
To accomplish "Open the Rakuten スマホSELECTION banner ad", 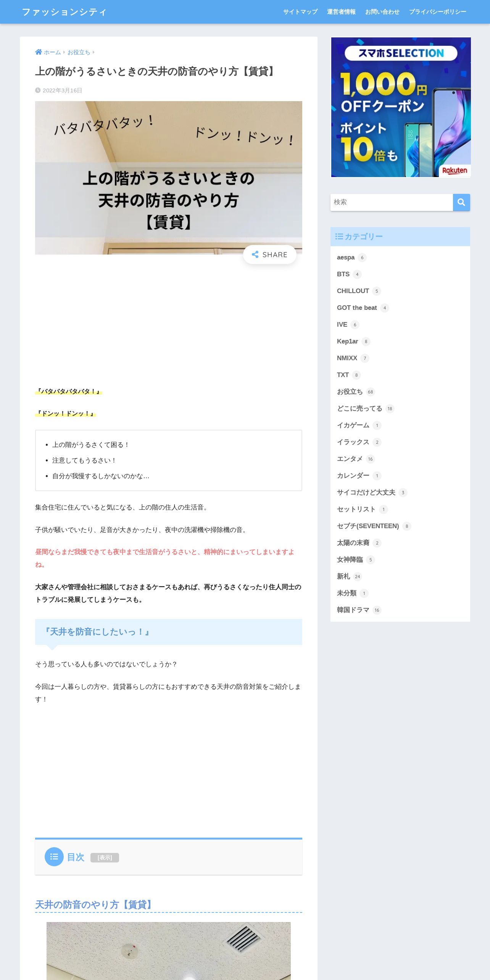I will coord(401,107).
